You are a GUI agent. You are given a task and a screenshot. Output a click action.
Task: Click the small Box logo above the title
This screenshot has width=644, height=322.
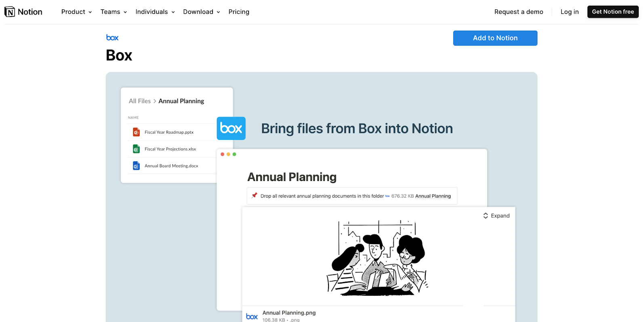(112, 38)
